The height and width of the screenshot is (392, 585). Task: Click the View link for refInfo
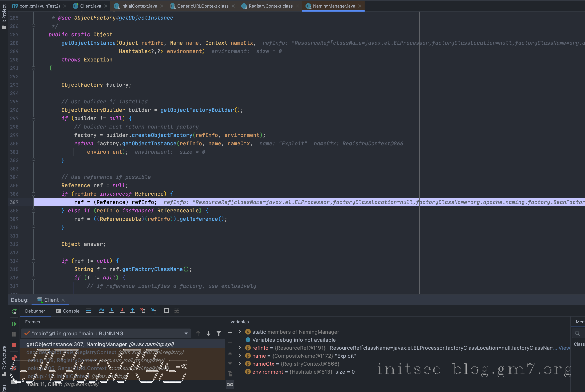point(564,348)
